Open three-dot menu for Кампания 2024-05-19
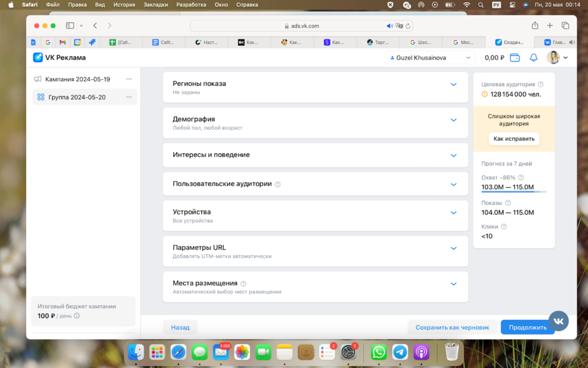Image resolution: width=588 pixels, height=368 pixels. [x=129, y=79]
